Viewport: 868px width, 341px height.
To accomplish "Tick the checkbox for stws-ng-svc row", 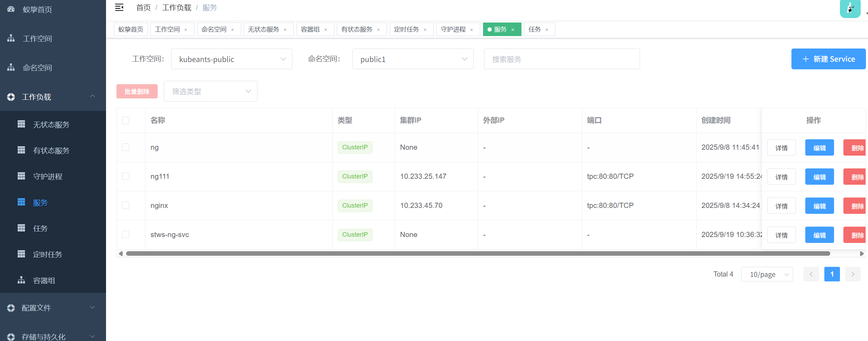I will (x=126, y=235).
